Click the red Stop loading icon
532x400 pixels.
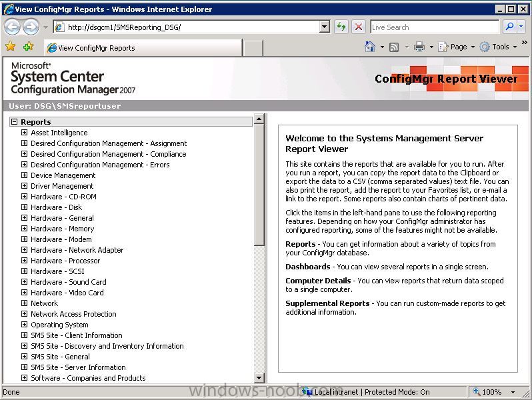358,27
